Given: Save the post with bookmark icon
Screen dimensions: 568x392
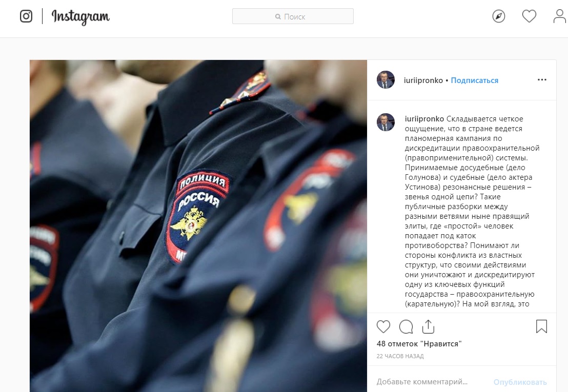Looking at the screenshot, I should pos(541,326).
